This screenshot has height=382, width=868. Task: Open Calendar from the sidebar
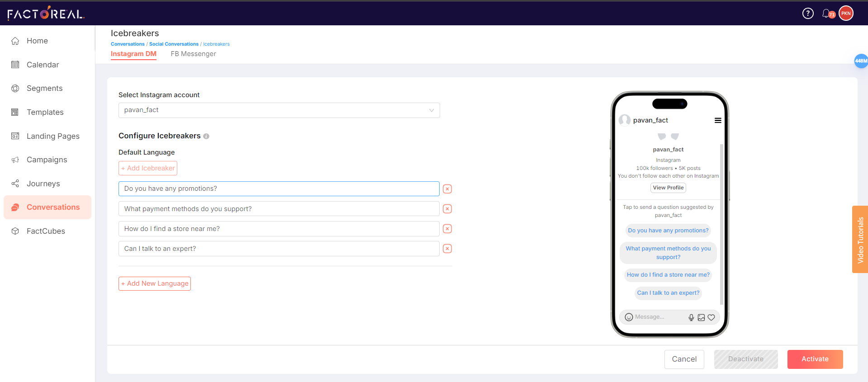tap(43, 65)
